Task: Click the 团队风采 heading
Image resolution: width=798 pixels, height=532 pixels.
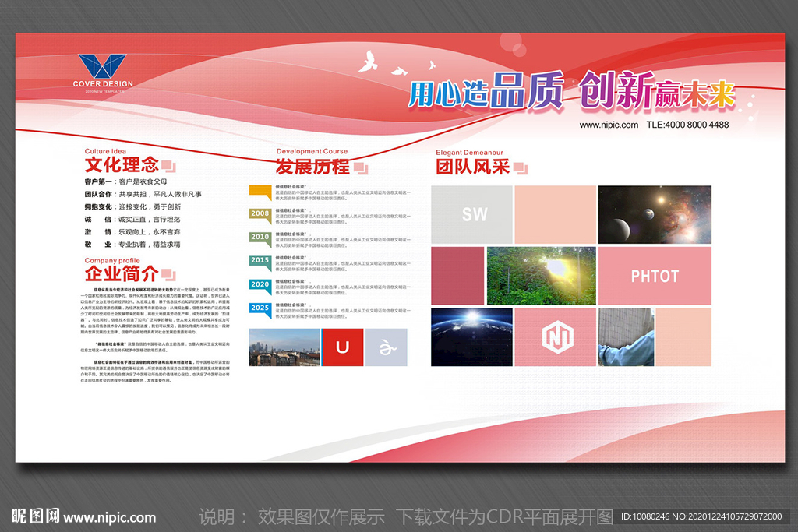Action: [x=472, y=167]
